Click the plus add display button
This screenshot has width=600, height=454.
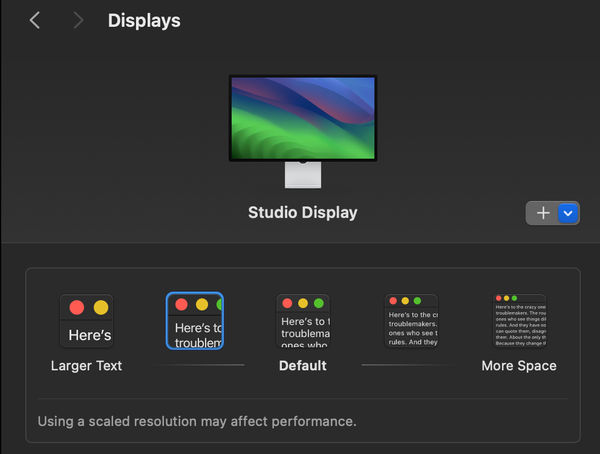click(x=543, y=213)
